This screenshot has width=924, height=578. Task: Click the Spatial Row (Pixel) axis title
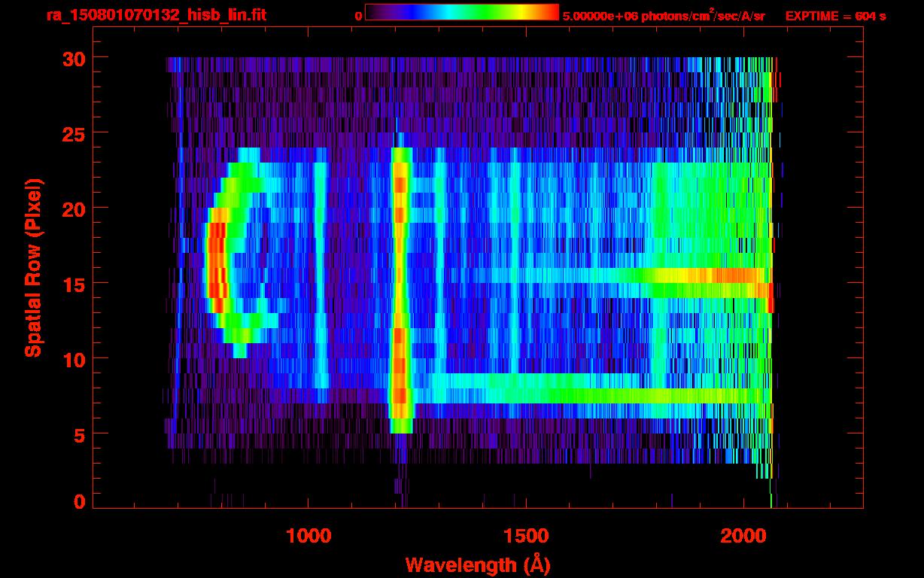pos(34,268)
